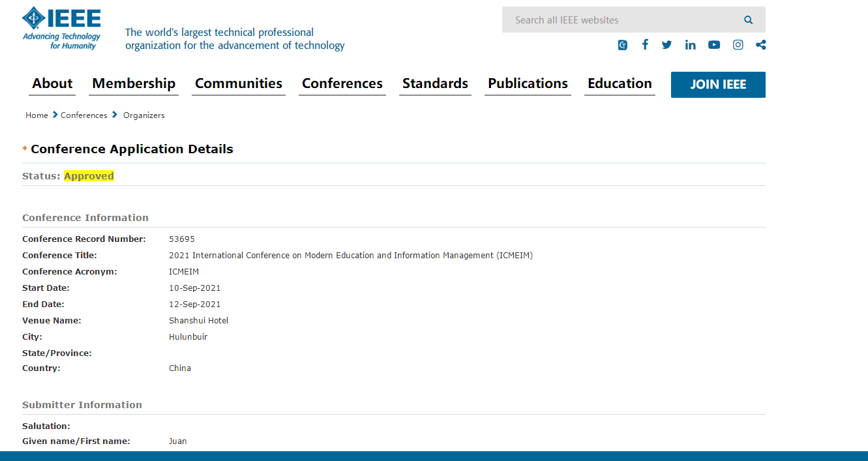This screenshot has height=461, width=868.
Task: Click the Venue Name label
Action: point(52,321)
